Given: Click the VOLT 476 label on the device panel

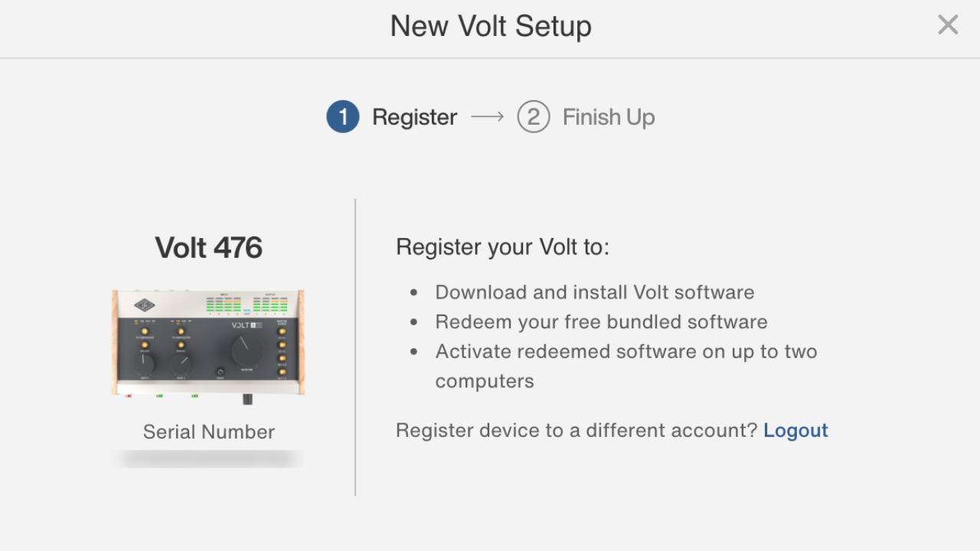Looking at the screenshot, I should point(247,324).
